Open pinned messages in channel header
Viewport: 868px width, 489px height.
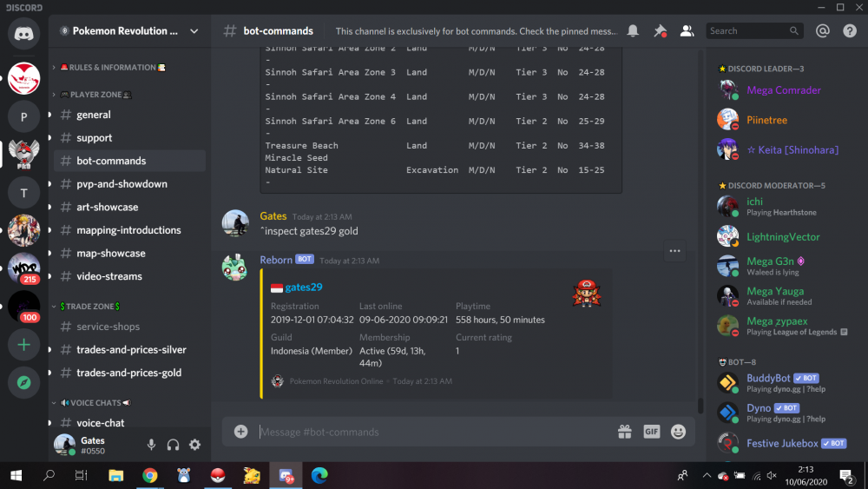click(660, 31)
